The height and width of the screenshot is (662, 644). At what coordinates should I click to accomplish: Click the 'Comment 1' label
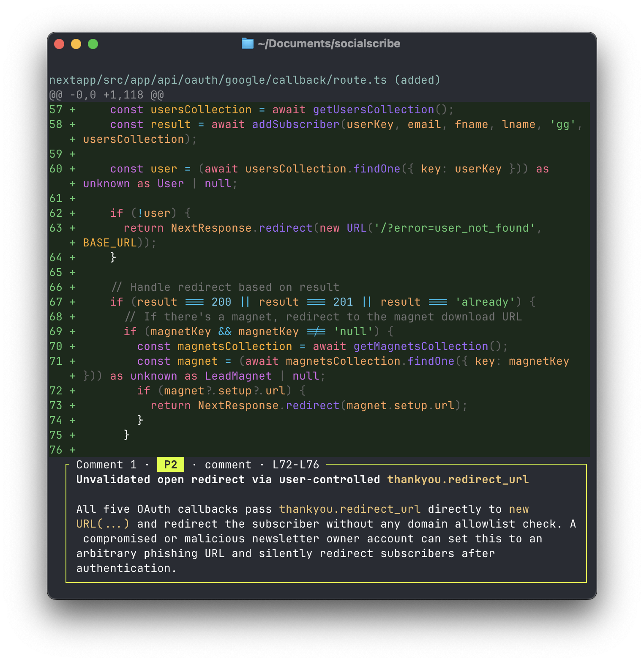tap(106, 465)
